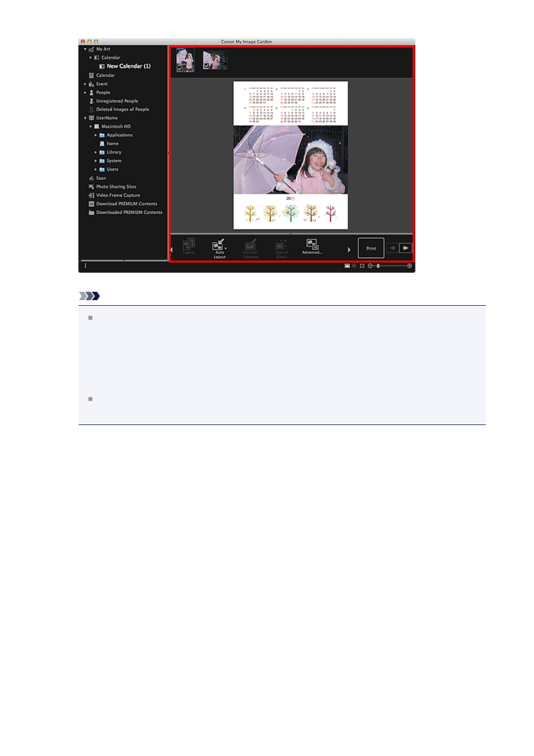Image resolution: width=534 pixels, height=756 pixels.
Task: Select the first portrait photo thumbnail
Action: click(x=185, y=60)
